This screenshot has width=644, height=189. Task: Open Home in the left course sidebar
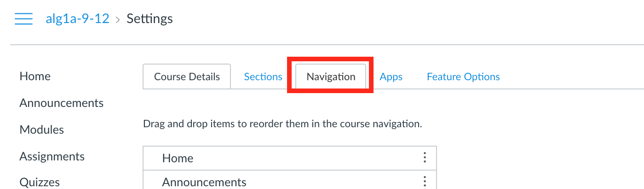point(35,76)
